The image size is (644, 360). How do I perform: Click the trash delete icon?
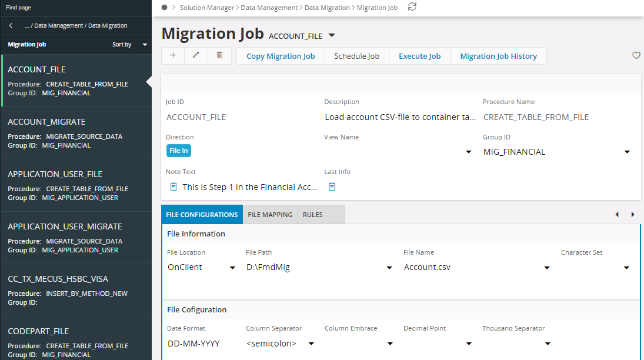219,56
